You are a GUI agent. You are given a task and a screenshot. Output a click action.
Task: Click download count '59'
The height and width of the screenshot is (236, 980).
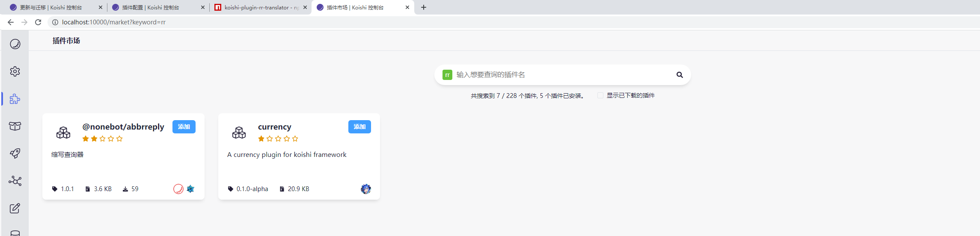[x=135, y=189]
